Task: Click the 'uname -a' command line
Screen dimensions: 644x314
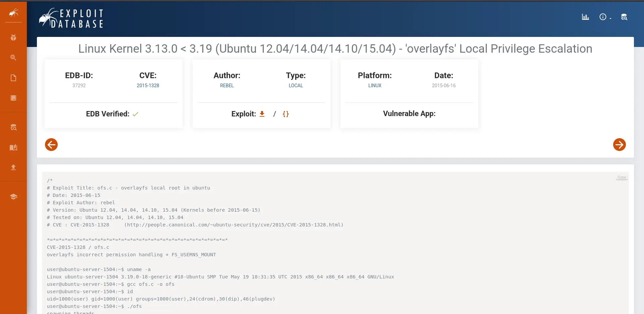Action: coord(99,269)
